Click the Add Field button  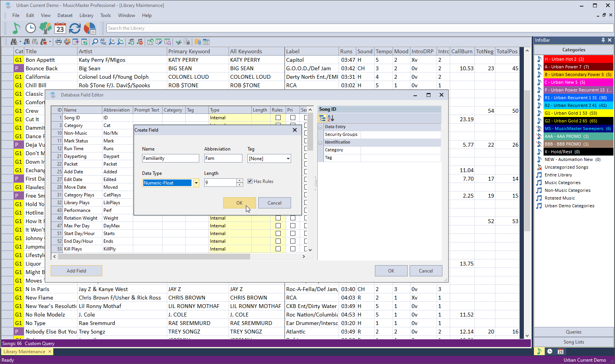[x=76, y=271]
